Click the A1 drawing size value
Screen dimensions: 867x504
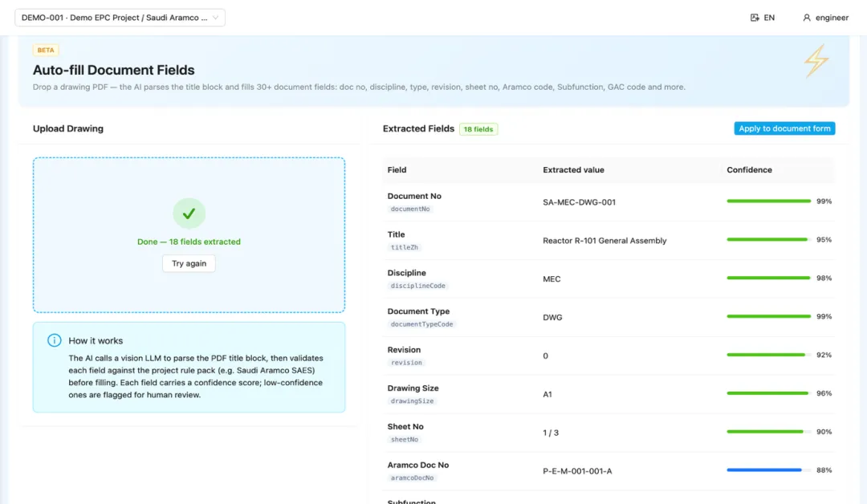[x=547, y=394]
